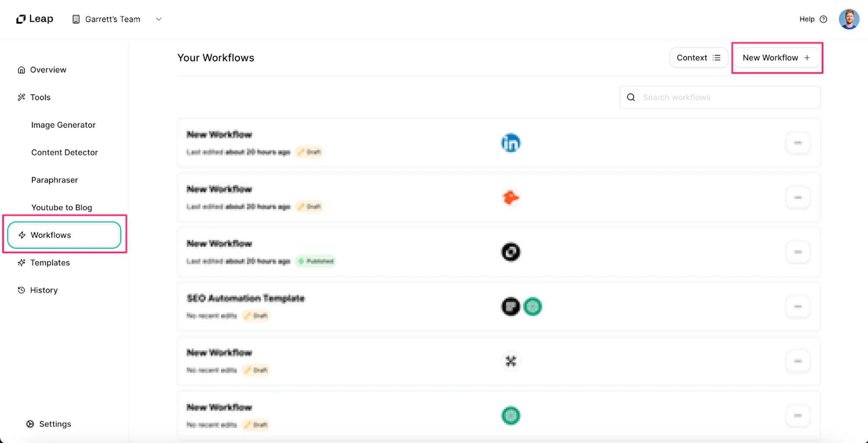Open the user profile avatar
Image resolution: width=868 pixels, height=443 pixels.
[x=849, y=19]
